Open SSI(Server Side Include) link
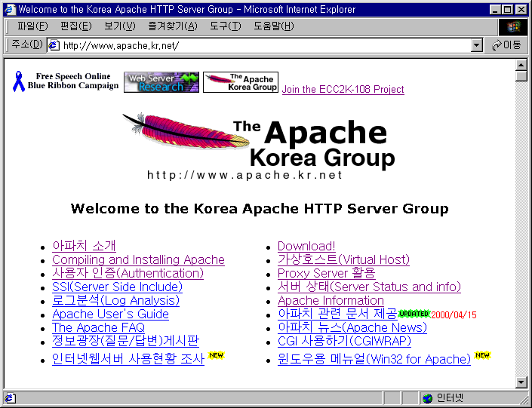This screenshot has height=408, width=532. pyautogui.click(x=117, y=287)
